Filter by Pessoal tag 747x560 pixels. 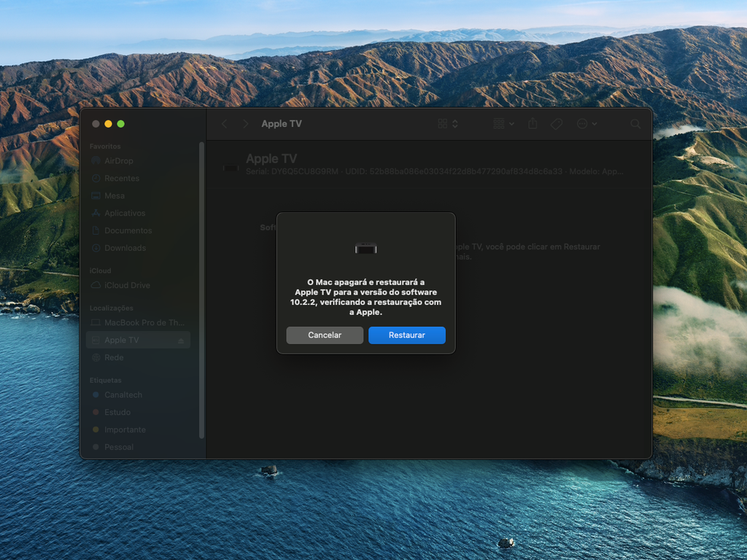(x=138, y=447)
